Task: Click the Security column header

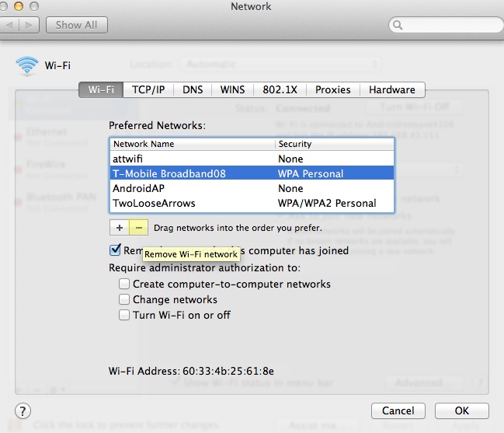Action: click(334, 144)
